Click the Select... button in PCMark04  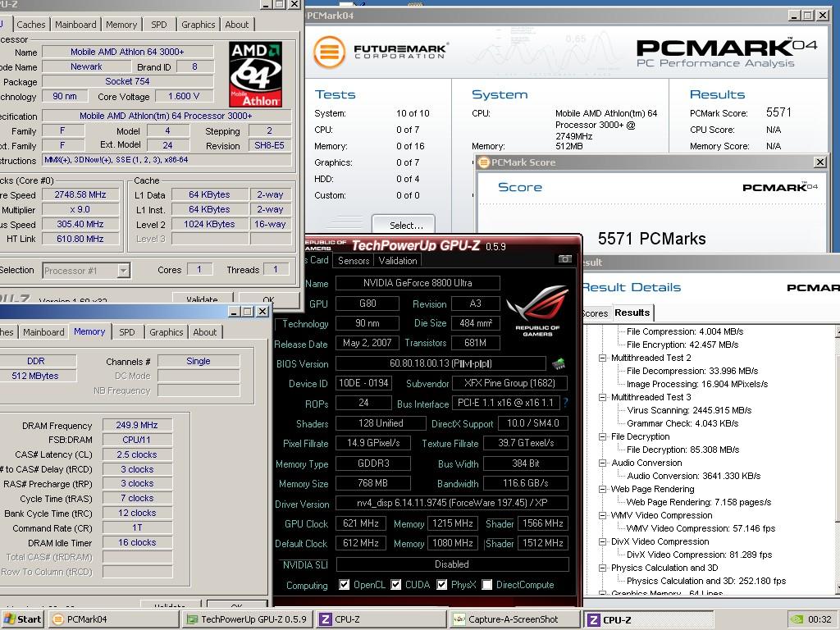pyautogui.click(x=404, y=225)
